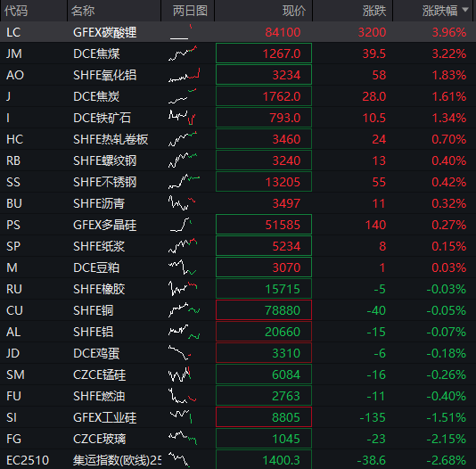Image resolution: width=476 pixels, height=469 pixels.
Task: Open the SHFE氧化铝 two-day chart thumbnail
Action: click(185, 75)
